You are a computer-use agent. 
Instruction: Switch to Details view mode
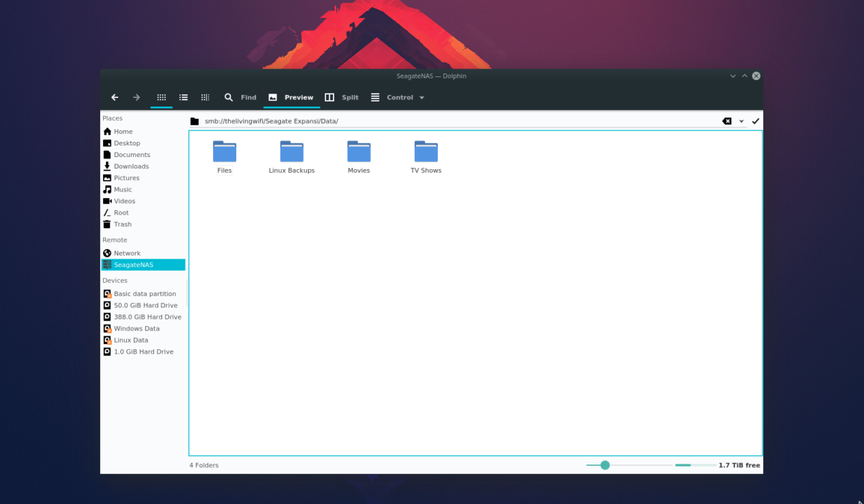205,97
